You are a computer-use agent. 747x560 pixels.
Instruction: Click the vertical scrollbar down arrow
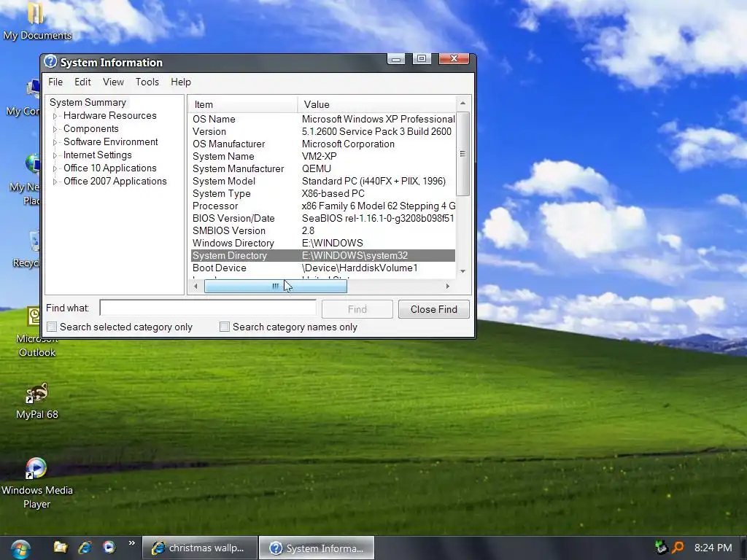click(462, 271)
